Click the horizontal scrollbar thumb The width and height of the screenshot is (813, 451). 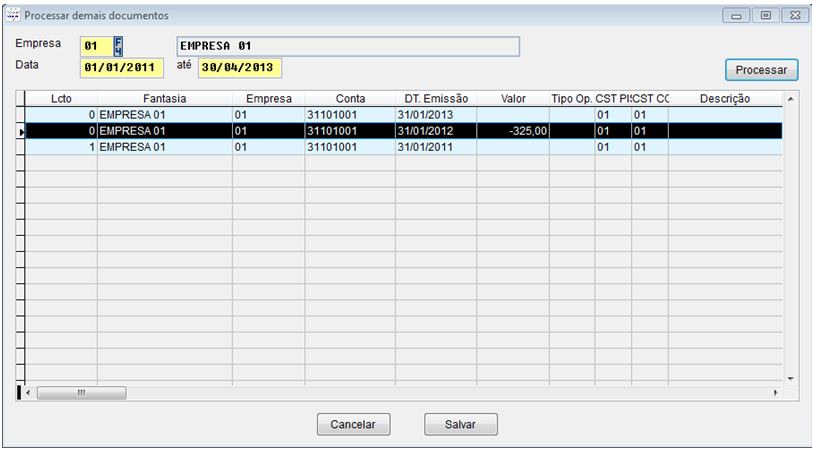coord(81,393)
